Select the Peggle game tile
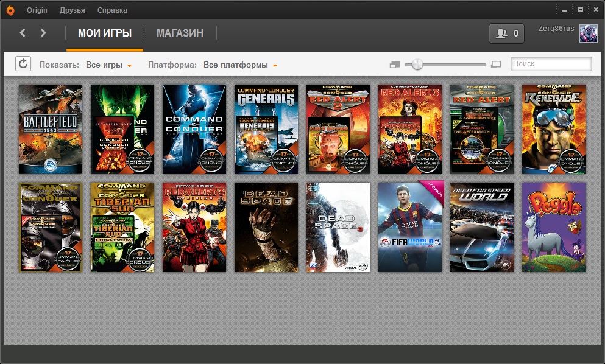Image resolution: width=605 pixels, height=364 pixels. (554, 227)
